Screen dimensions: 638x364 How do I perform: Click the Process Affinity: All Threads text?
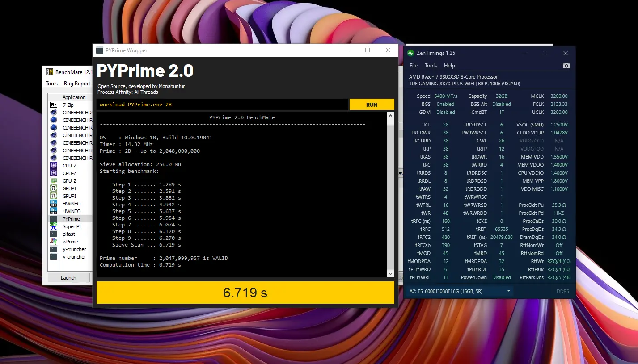(x=128, y=92)
